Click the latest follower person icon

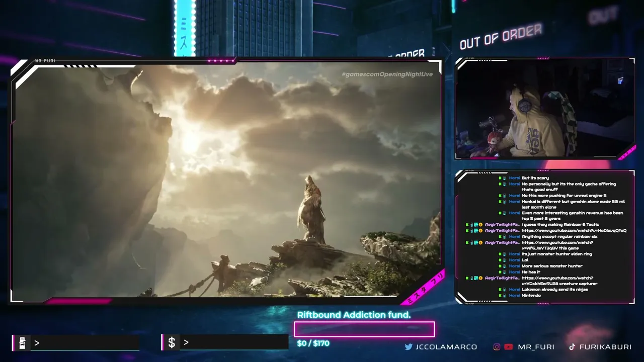pos(22,343)
